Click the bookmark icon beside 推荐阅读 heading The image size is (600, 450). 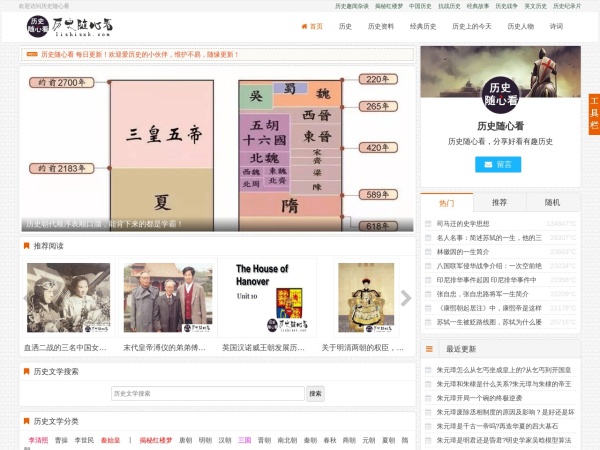pyautogui.click(x=26, y=246)
